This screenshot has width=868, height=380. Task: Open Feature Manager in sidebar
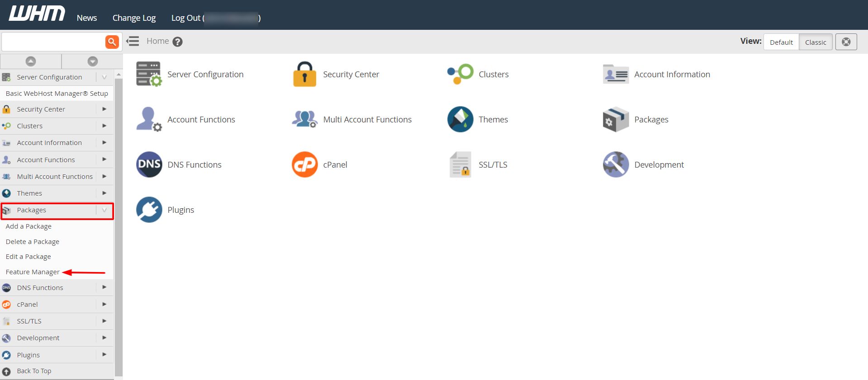(x=33, y=272)
